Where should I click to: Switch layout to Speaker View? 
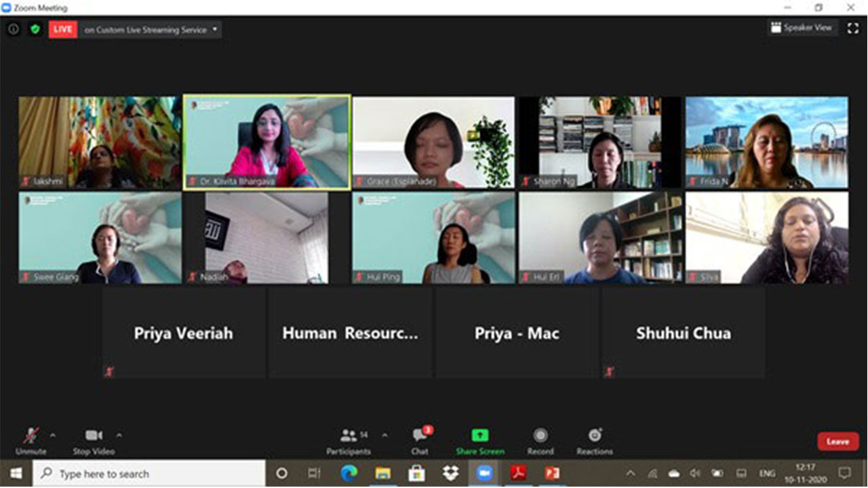(x=802, y=28)
